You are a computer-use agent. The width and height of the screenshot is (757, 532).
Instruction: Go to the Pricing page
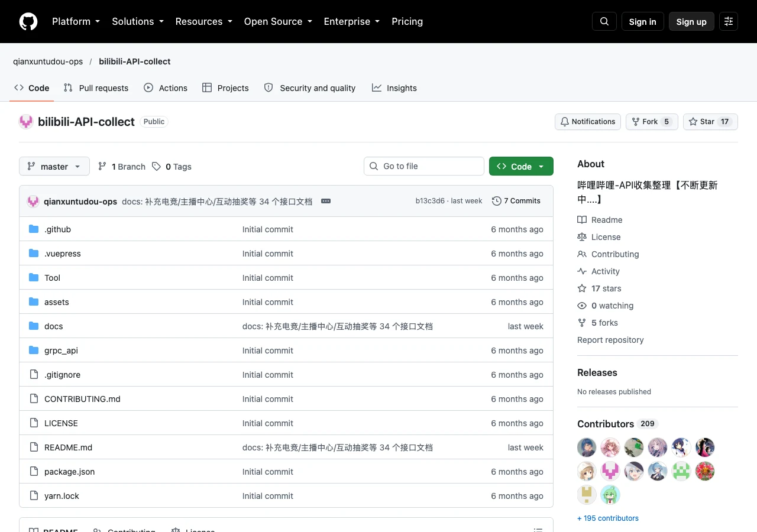click(407, 21)
